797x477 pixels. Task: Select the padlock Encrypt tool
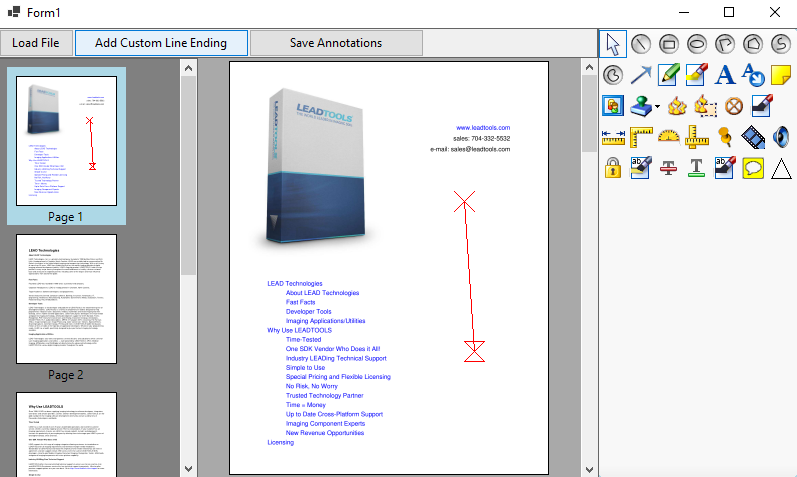[613, 168]
